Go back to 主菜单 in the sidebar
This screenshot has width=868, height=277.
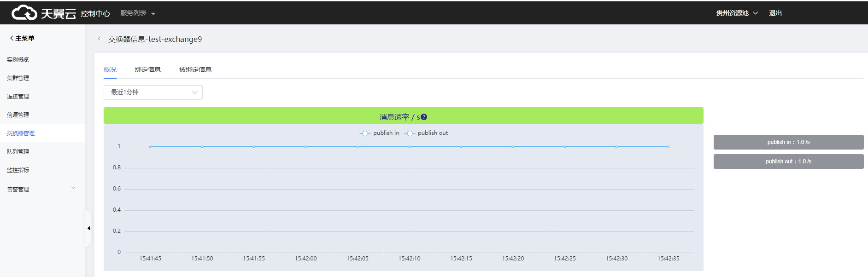[22, 38]
